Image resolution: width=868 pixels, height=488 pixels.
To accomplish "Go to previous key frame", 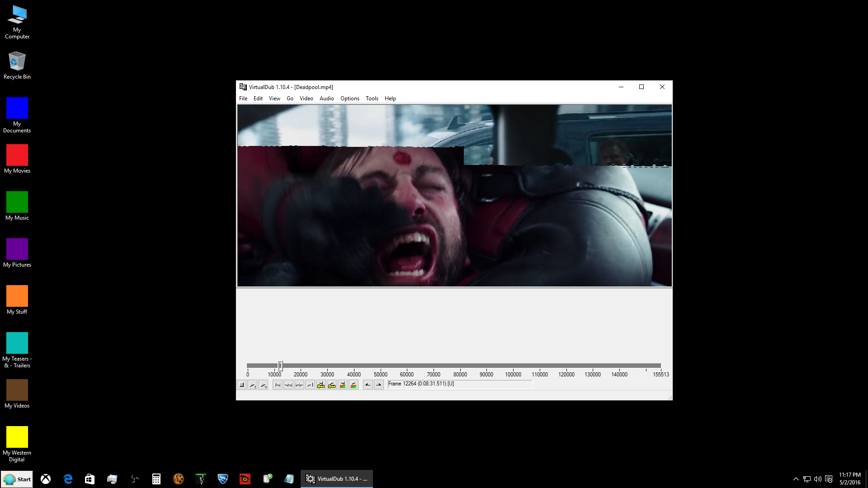I will click(x=321, y=385).
